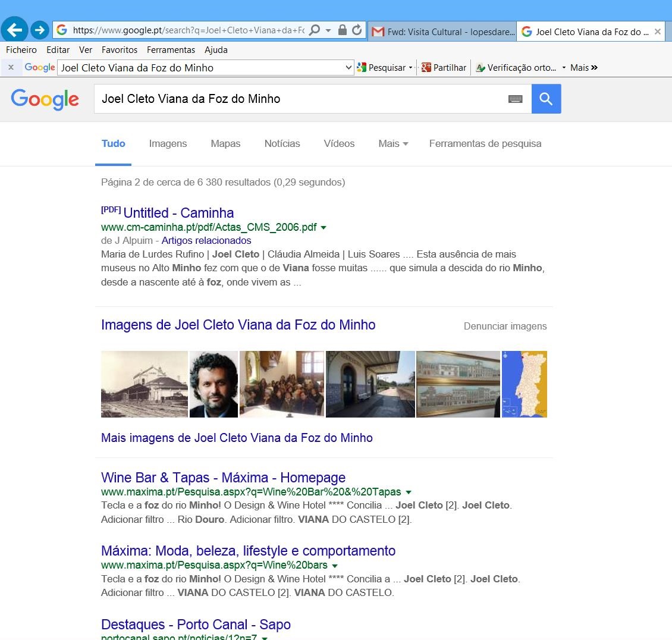Switch to the Fwd: Visita Cultural Gmail tab
This screenshot has width=672, height=640.
442,32
